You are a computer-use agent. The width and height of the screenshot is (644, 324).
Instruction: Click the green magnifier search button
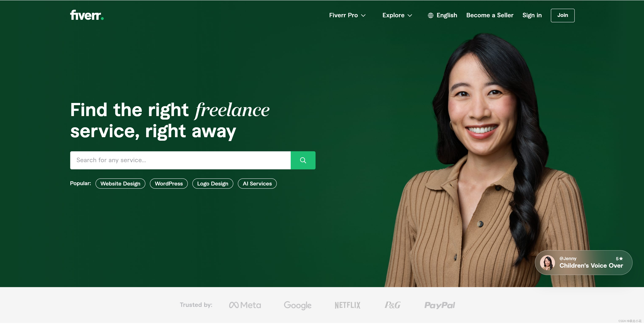303,160
